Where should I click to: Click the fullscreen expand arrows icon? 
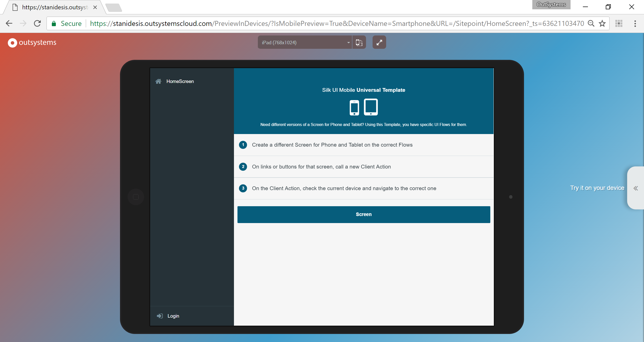click(x=379, y=42)
